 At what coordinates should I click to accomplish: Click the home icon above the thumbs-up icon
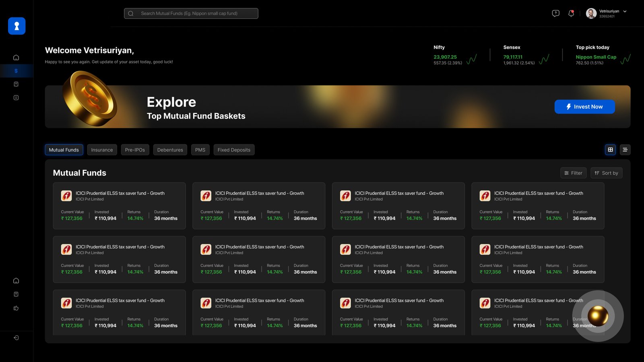[16, 281]
